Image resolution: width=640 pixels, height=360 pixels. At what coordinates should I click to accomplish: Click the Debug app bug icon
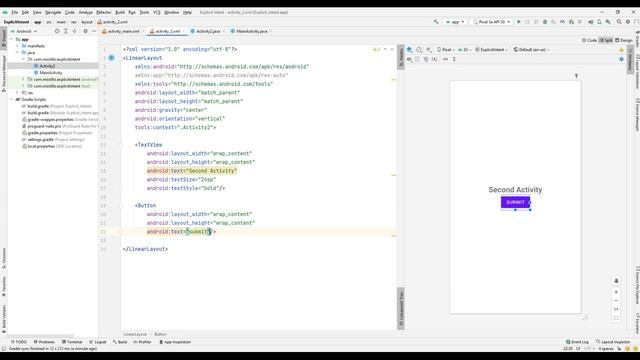click(x=545, y=22)
